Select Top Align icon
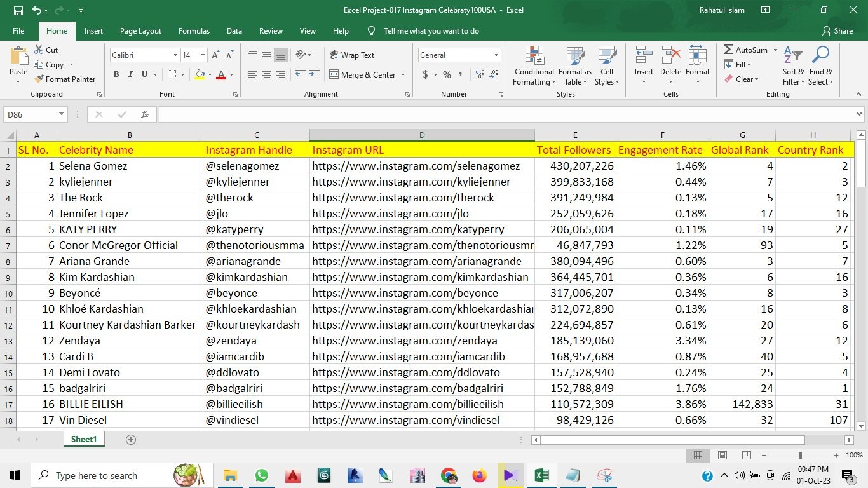Screen dimensions: 868x488 [x=253, y=55]
